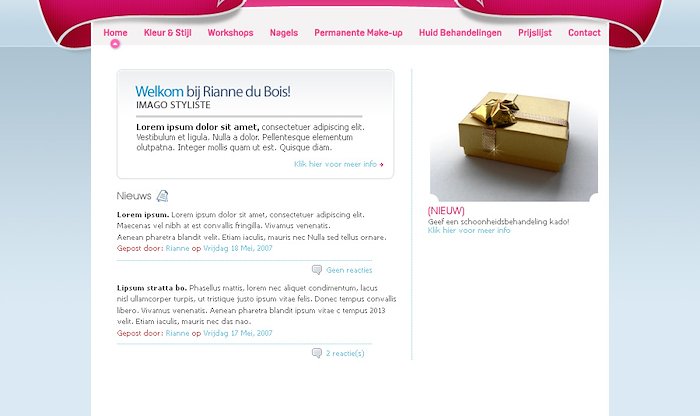Click the Vrijdag 17 Mei, 2007 date link

pos(238,333)
